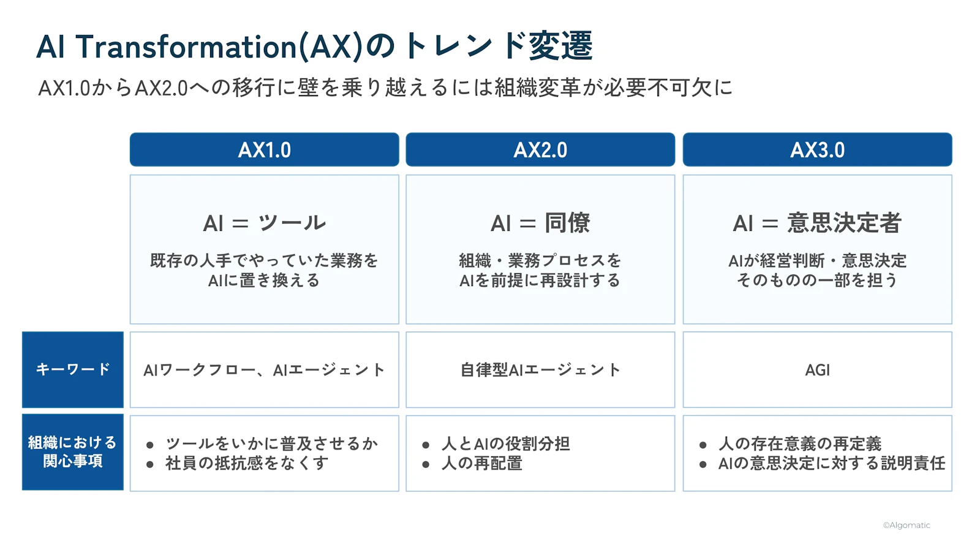The image size is (980, 550).
Task: Select the 自律型AIエージェント cell
Action: (x=540, y=370)
